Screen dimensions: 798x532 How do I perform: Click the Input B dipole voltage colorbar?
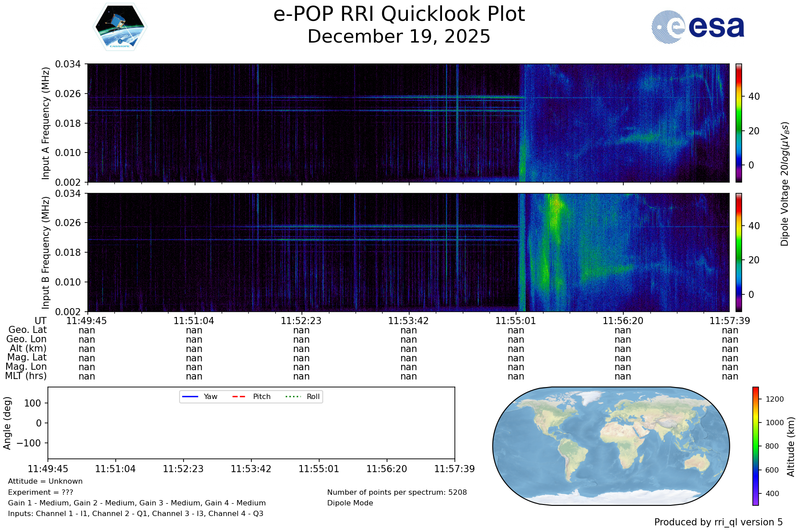coord(739,252)
